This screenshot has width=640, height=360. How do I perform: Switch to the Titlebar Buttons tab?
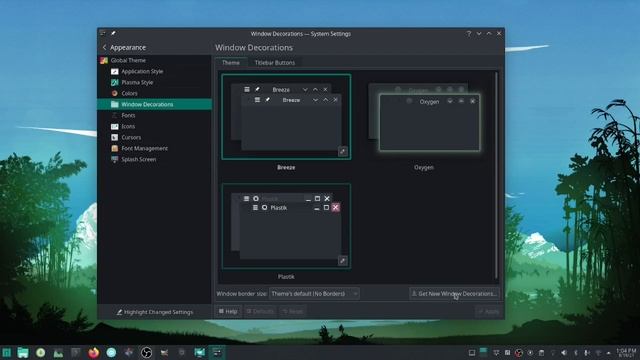[x=275, y=62]
